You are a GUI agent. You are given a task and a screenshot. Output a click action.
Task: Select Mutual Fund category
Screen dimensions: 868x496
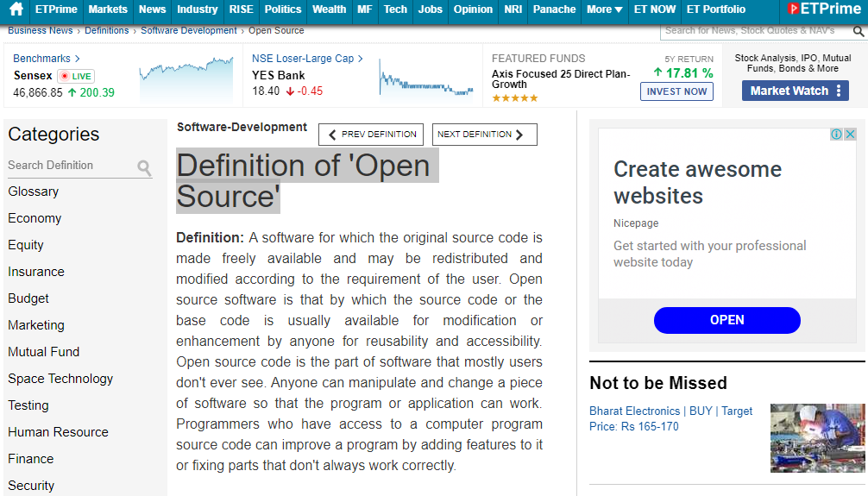(x=44, y=352)
